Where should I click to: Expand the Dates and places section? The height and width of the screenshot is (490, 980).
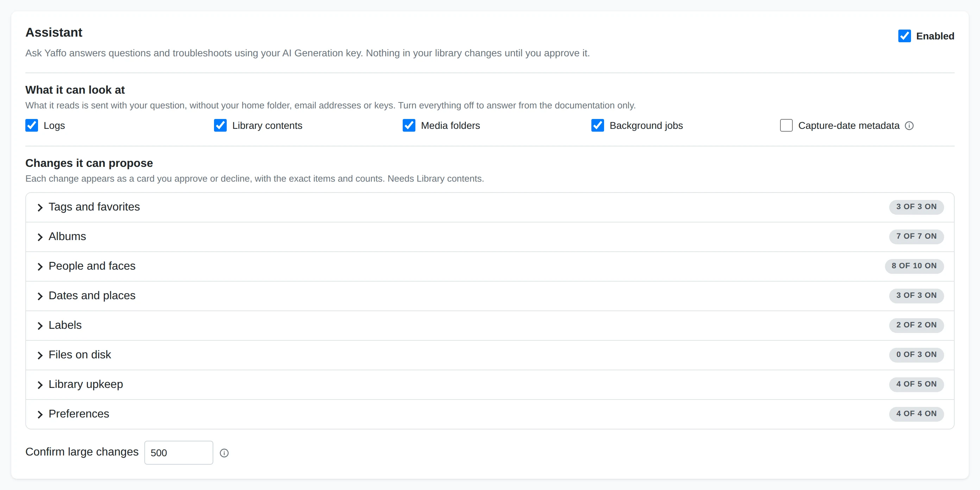pyautogui.click(x=490, y=296)
